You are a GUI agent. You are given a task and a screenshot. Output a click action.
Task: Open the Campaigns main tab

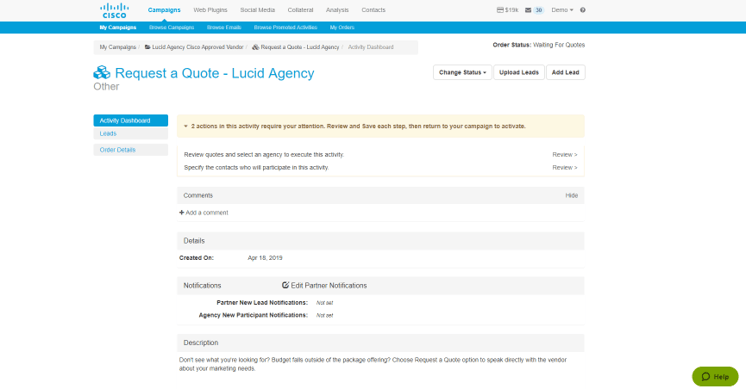tap(164, 10)
